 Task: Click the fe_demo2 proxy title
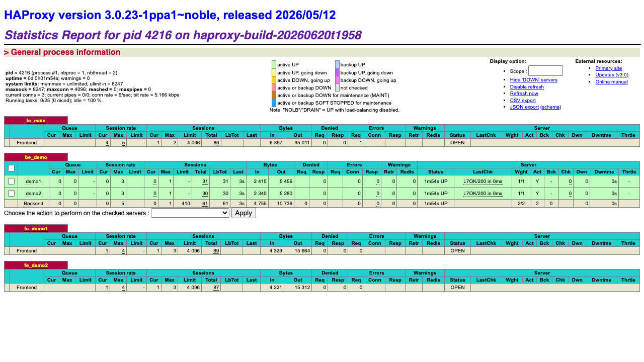[36, 265]
